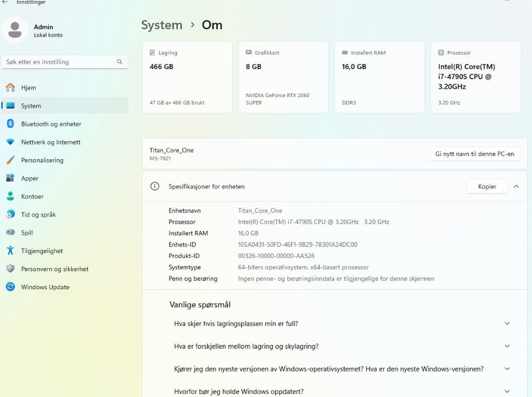Click the info icon beside Spesifikasjoner

[155, 186]
